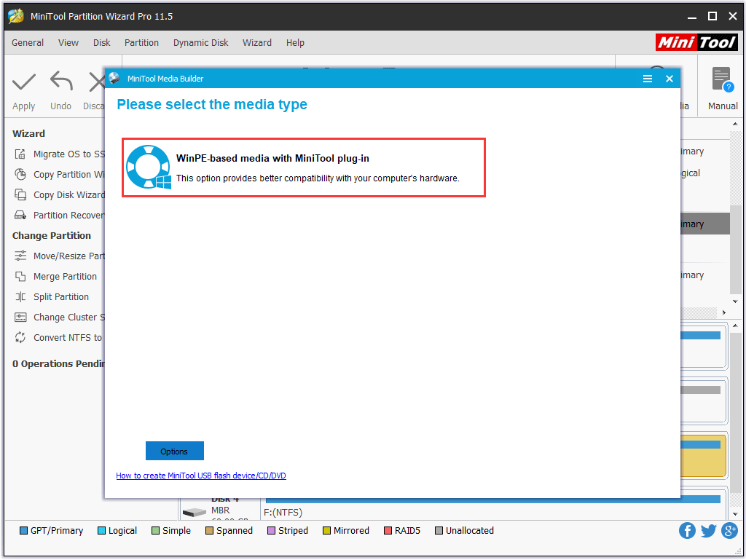Open the Google Plus share icon
This screenshot has height=560, width=746.
click(729, 531)
